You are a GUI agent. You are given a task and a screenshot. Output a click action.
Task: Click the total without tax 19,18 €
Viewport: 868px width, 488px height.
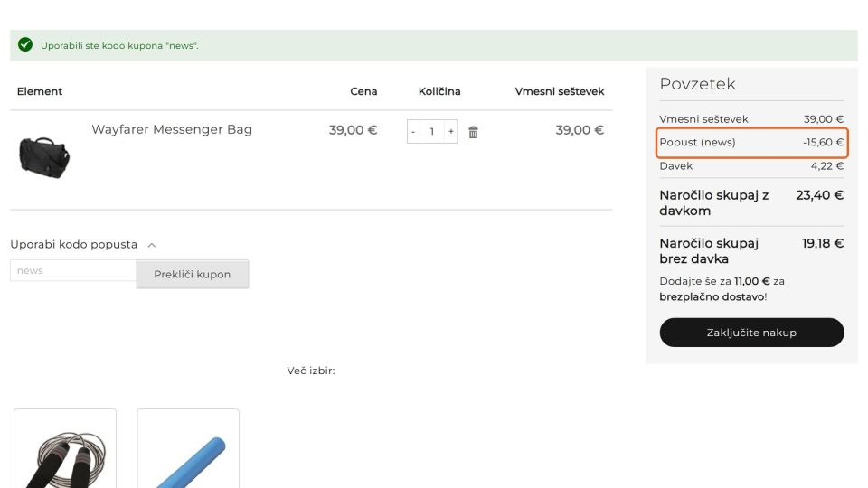[x=823, y=243]
